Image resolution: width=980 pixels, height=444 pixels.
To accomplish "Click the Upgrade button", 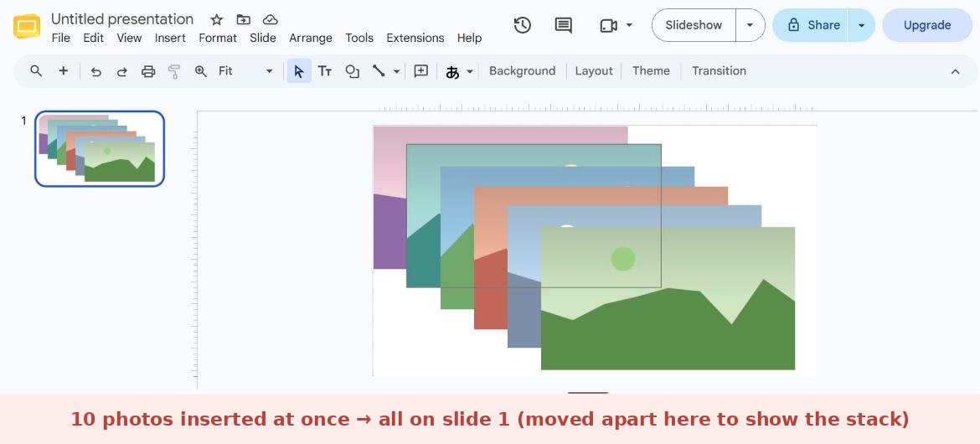I will [927, 25].
